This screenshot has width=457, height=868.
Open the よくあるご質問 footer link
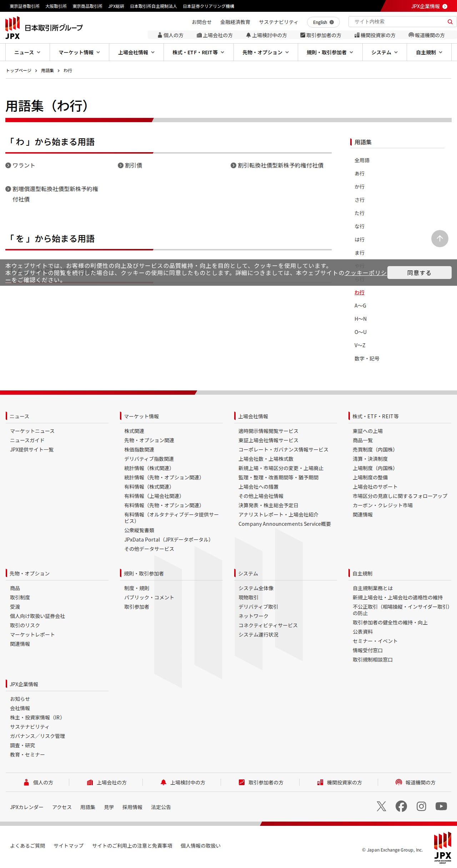pyautogui.click(x=27, y=845)
